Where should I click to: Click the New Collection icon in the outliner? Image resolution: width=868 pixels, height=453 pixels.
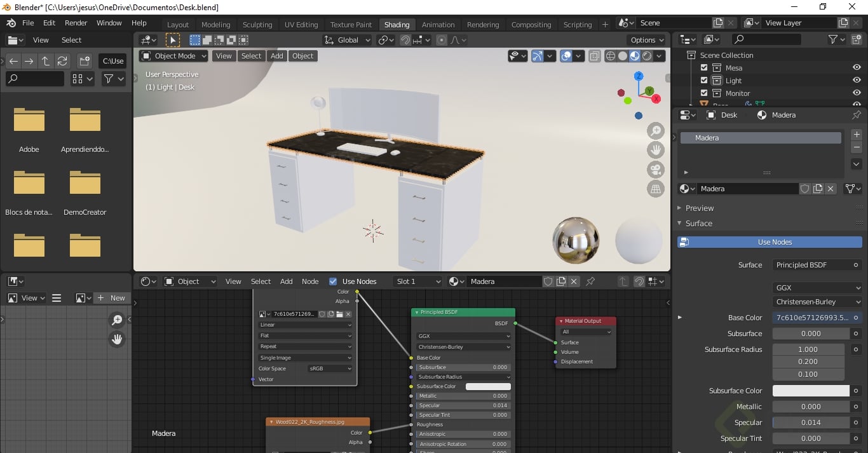point(856,39)
